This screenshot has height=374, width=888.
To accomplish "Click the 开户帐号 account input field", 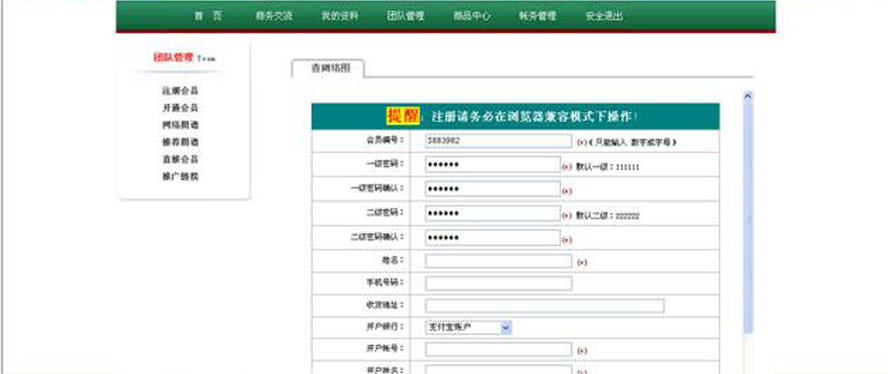I will coord(498,350).
